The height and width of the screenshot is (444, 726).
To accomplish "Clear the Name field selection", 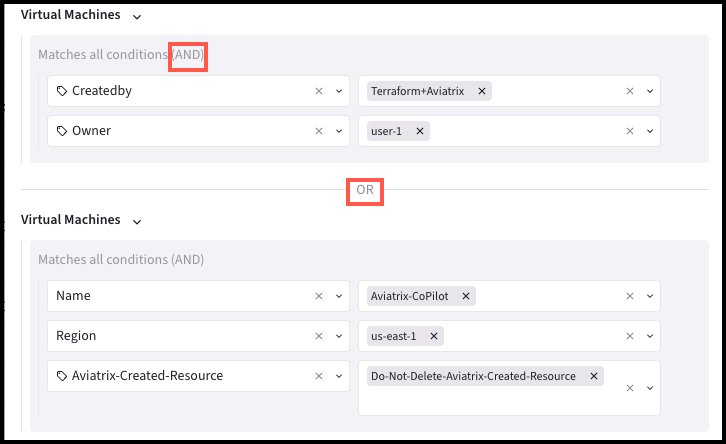I will click(319, 296).
